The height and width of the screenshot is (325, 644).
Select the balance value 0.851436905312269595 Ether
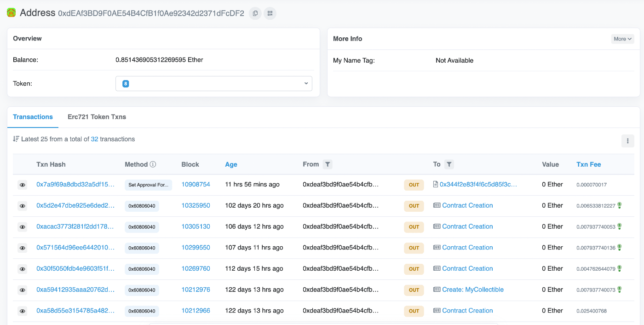159,60
